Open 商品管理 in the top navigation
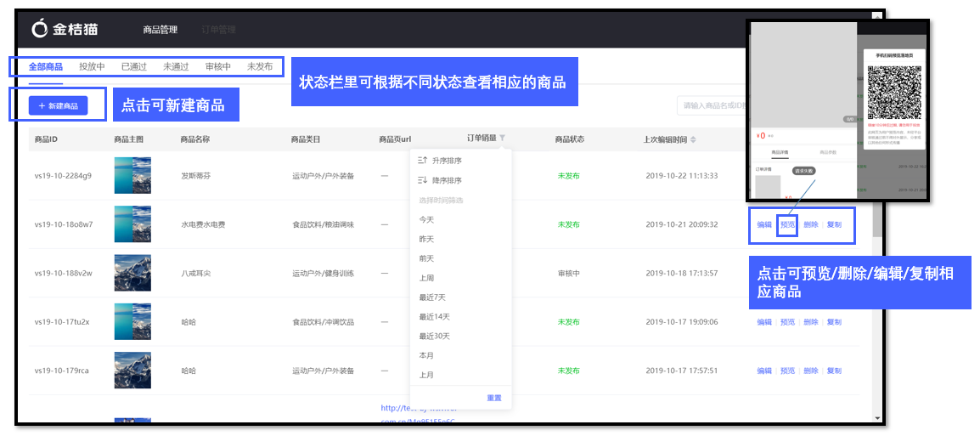 pos(161,30)
